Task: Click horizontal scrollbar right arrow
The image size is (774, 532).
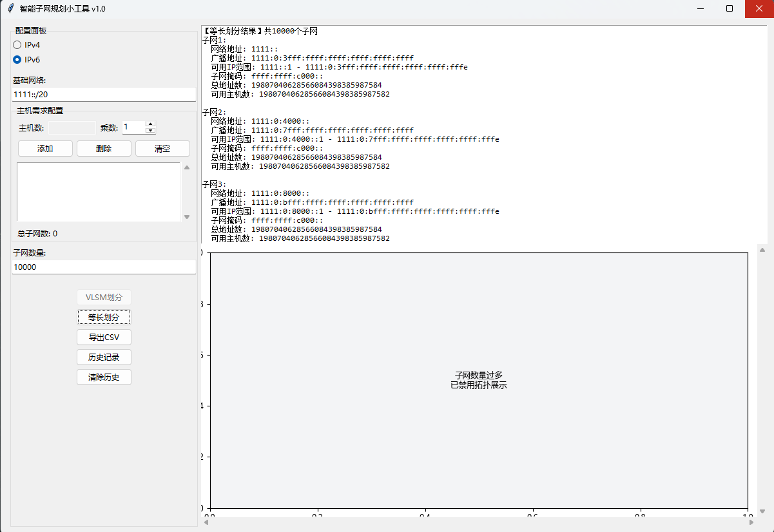Action: 751,523
